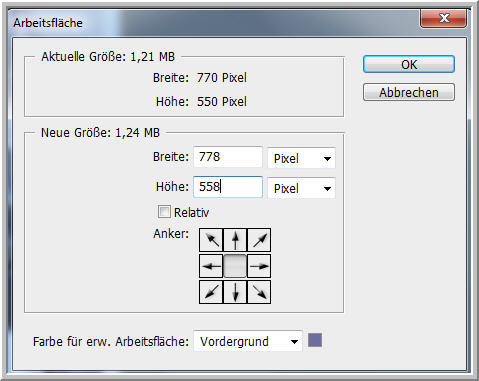
Task: Click into the Breite field showing 778
Action: coord(228,157)
